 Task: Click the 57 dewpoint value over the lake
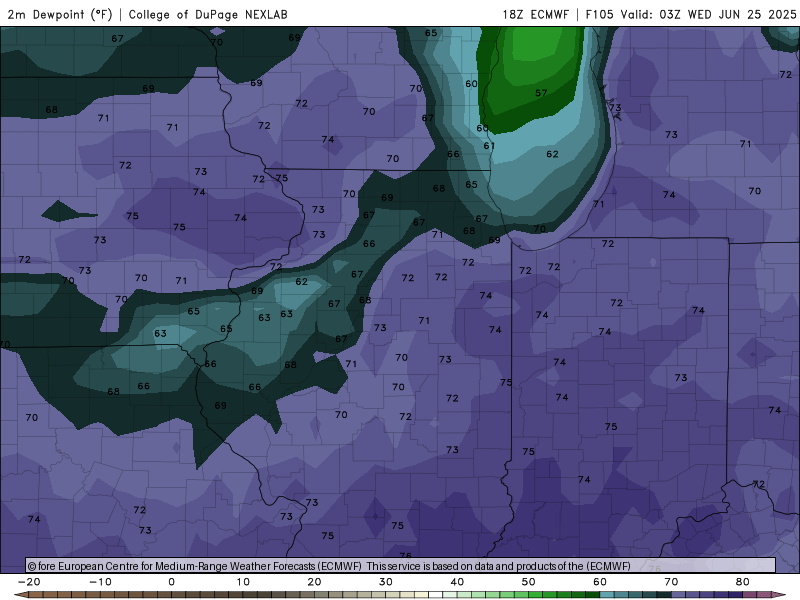(541, 93)
